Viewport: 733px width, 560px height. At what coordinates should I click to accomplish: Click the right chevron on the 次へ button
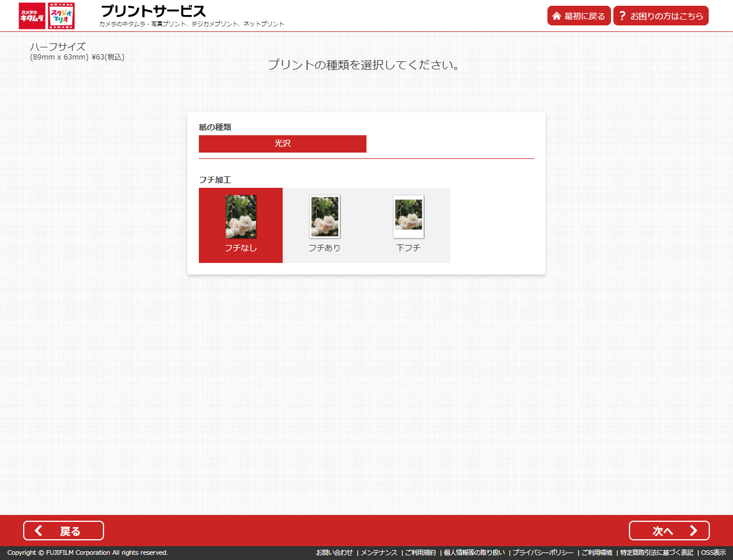(x=694, y=530)
